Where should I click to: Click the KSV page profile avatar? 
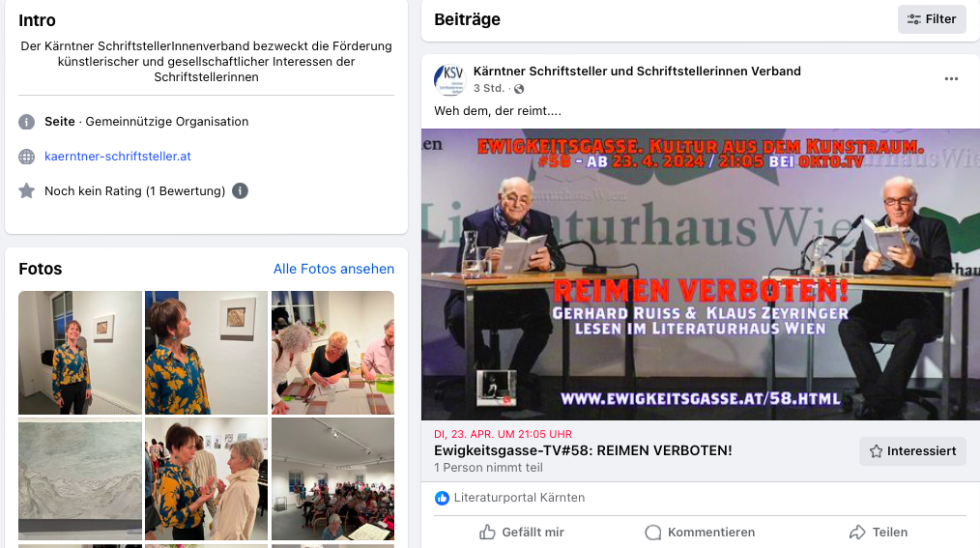tap(450, 79)
